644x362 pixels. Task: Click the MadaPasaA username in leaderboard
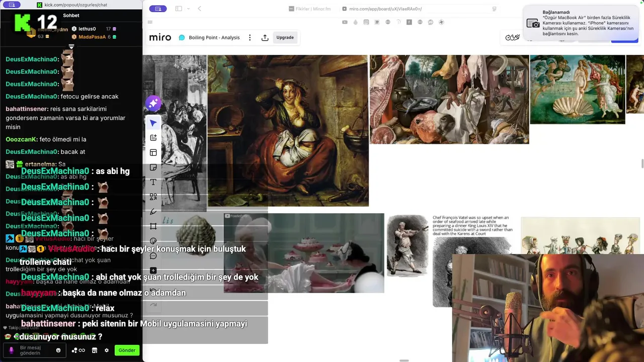pos(92,37)
